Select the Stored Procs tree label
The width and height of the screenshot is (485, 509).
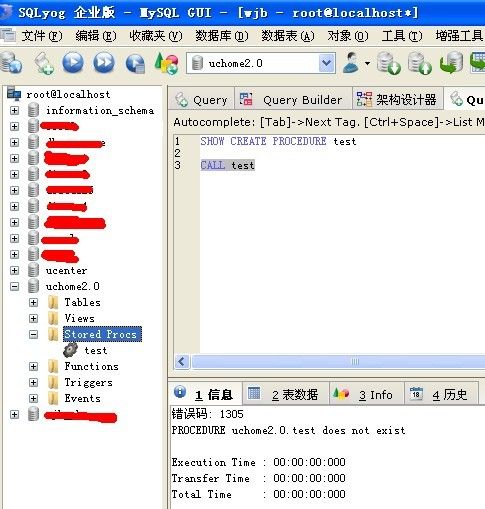(102, 334)
